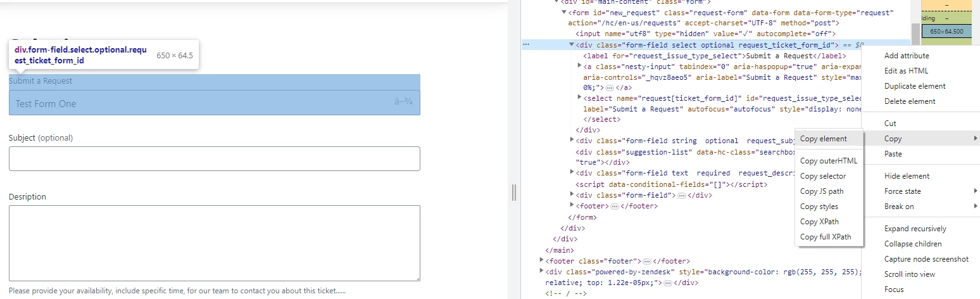
Task: Click the Subject input field
Action: click(215, 158)
